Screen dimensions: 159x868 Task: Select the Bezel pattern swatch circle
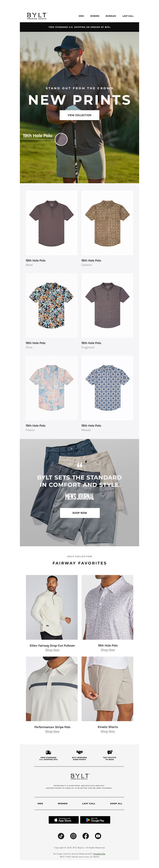click(61, 139)
